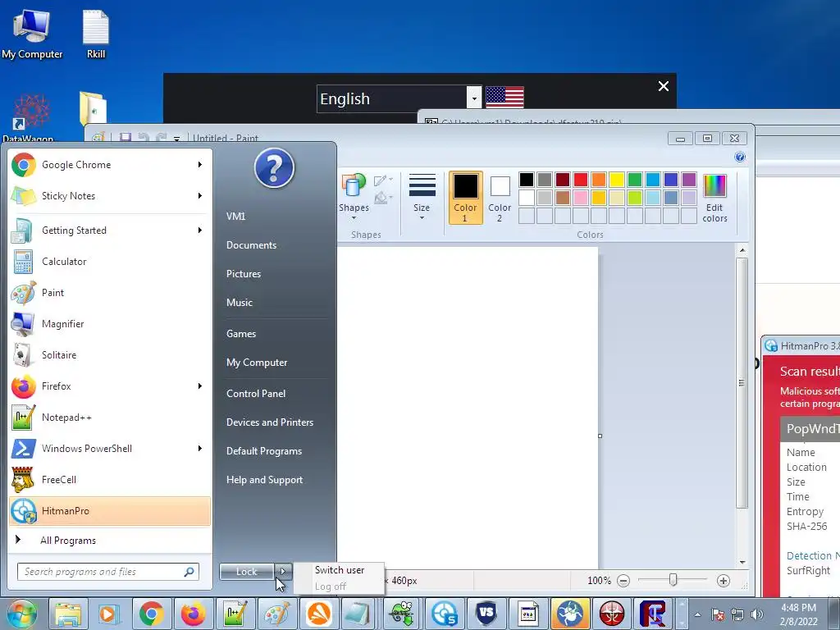Open HitmanPro highlighted Start menu entry
840x630 pixels.
[110, 510]
